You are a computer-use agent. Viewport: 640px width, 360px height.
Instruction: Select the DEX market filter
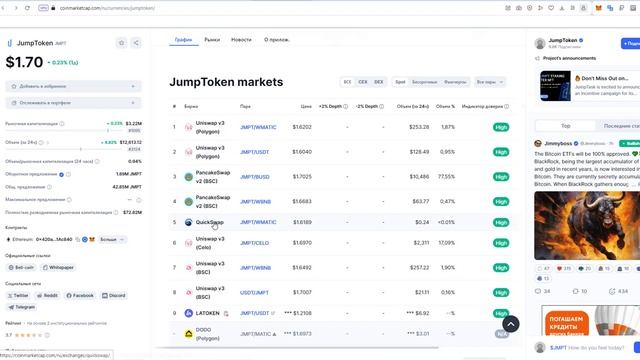point(378,82)
